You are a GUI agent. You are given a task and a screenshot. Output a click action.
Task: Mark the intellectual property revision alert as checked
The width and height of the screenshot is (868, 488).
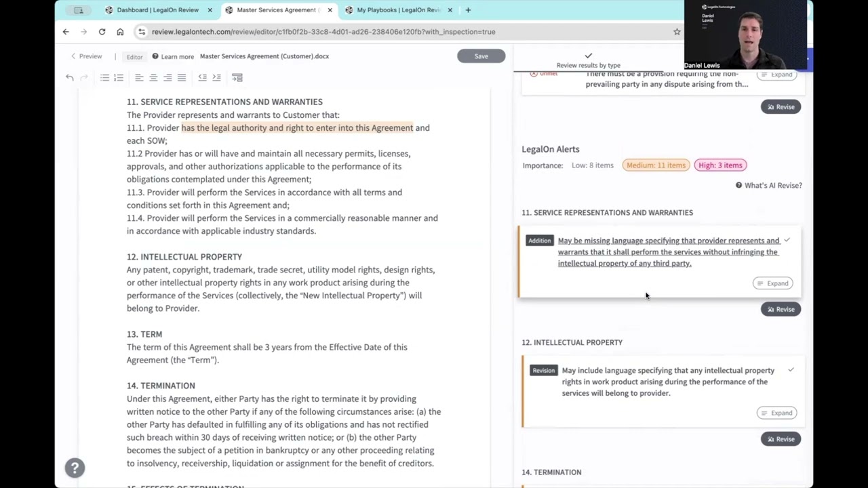(x=791, y=370)
